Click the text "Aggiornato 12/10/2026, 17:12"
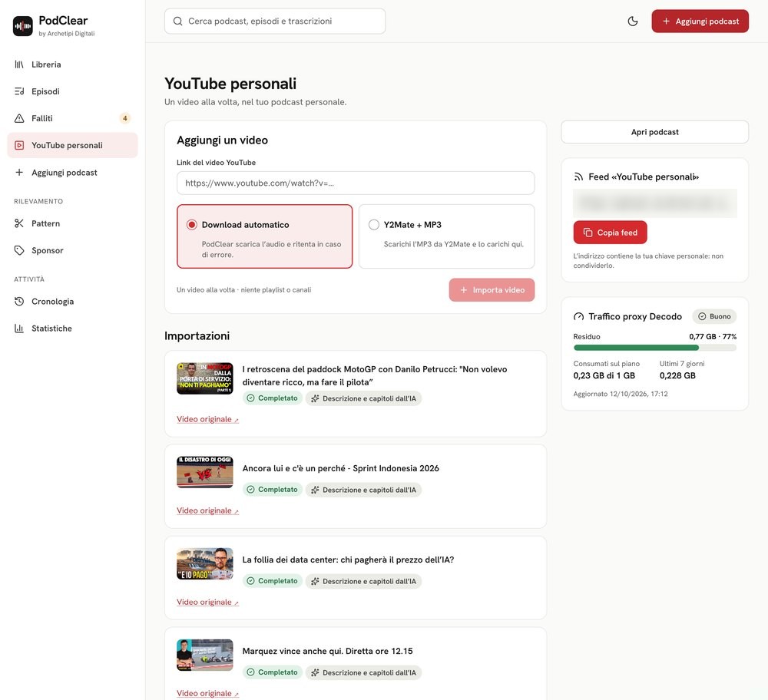 click(x=620, y=394)
